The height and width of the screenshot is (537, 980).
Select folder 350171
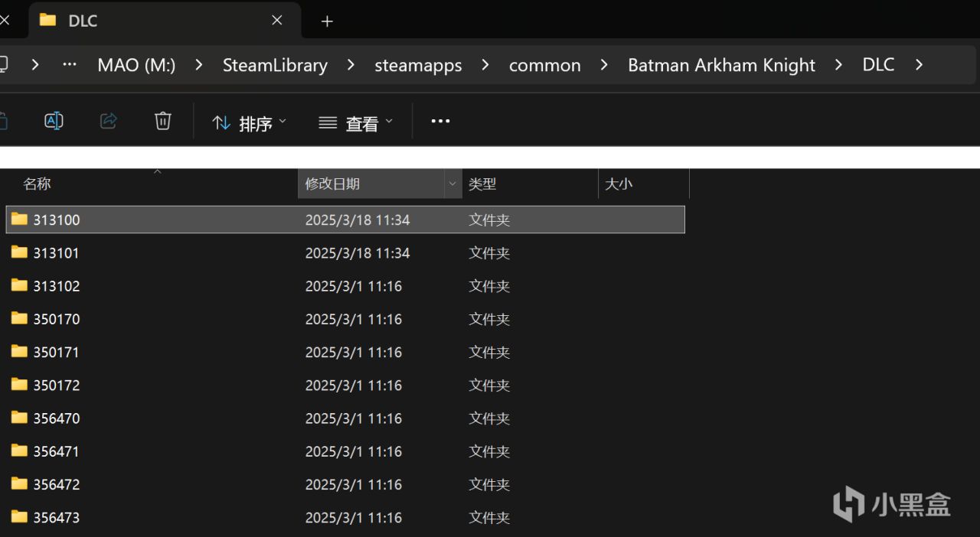tap(345, 352)
